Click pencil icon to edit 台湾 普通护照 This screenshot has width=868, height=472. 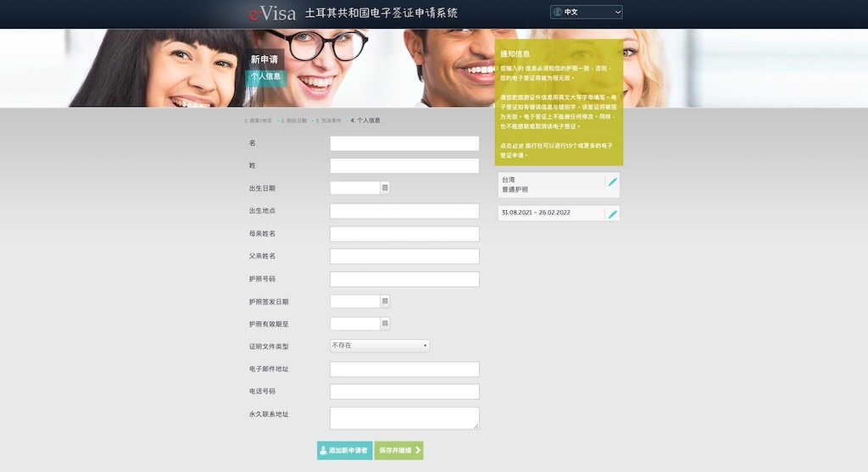pos(612,182)
